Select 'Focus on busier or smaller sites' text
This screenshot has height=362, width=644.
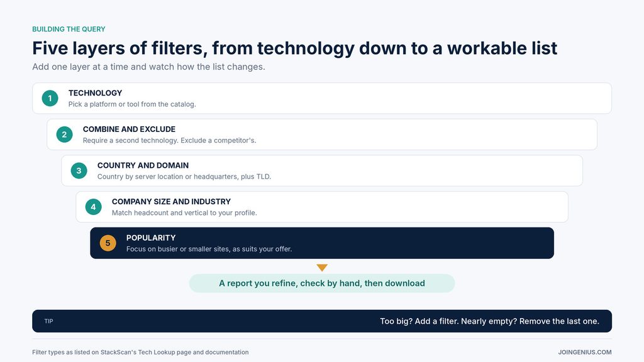click(209, 249)
